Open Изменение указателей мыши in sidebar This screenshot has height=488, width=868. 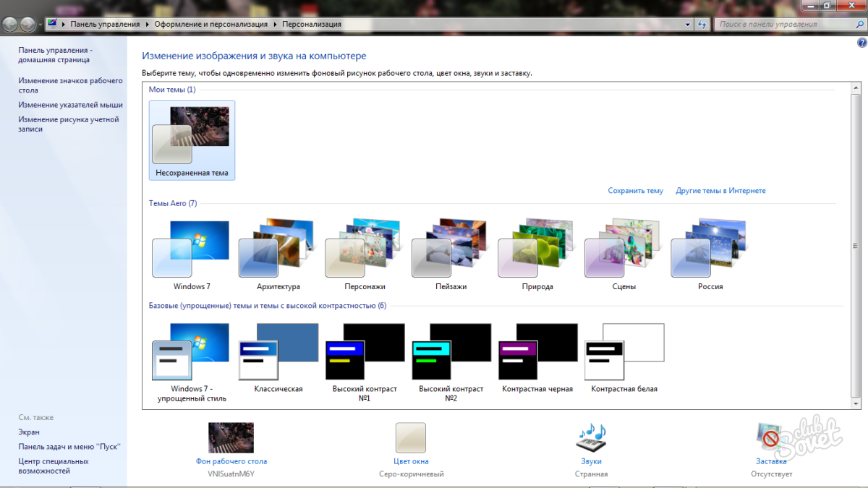click(70, 105)
